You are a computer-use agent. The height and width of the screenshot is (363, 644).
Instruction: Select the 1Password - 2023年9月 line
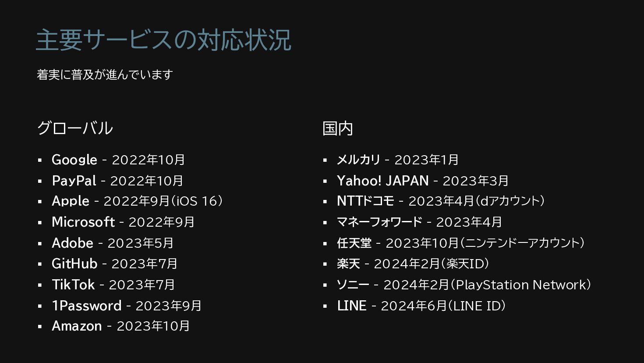click(127, 306)
